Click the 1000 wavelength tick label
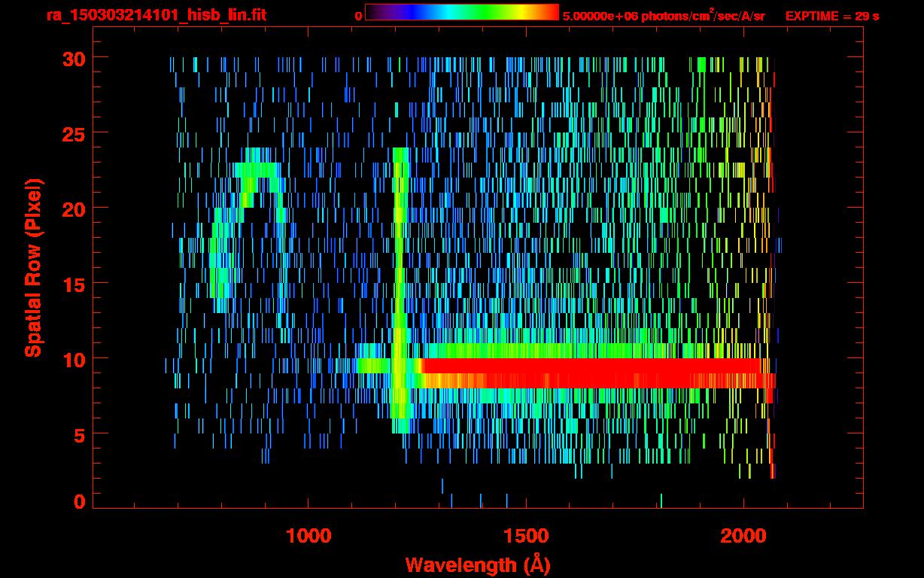This screenshot has height=578, width=924. click(x=309, y=535)
